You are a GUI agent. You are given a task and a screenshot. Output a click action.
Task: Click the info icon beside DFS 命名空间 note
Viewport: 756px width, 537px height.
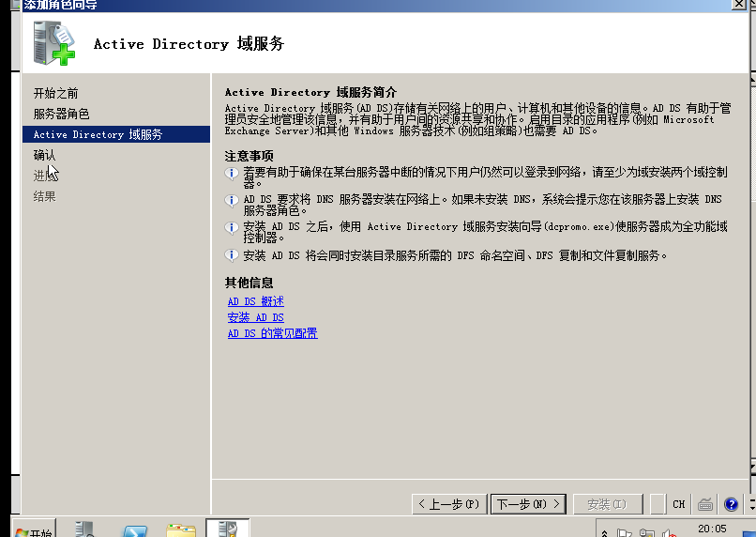[x=232, y=254]
